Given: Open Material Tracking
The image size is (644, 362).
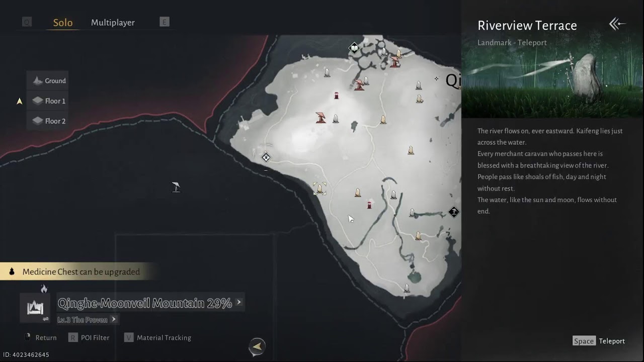Looking at the screenshot, I should click(157, 338).
